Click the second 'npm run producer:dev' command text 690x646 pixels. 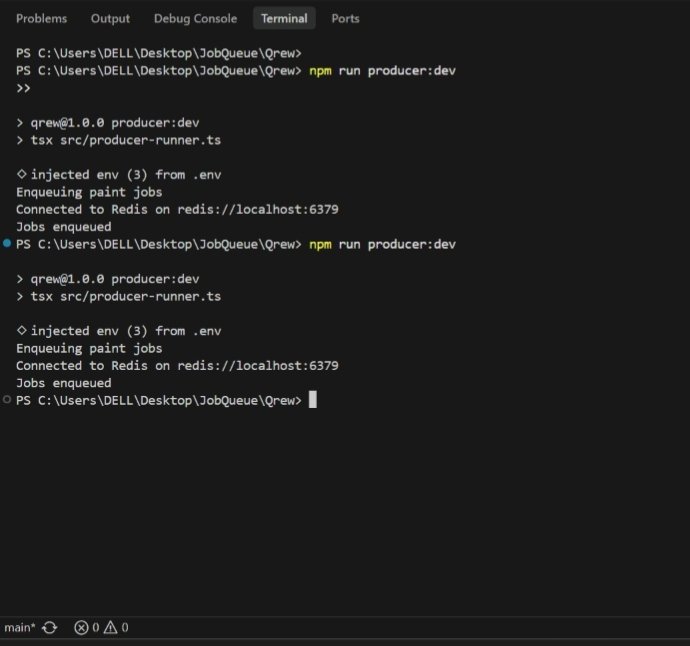[382, 244]
